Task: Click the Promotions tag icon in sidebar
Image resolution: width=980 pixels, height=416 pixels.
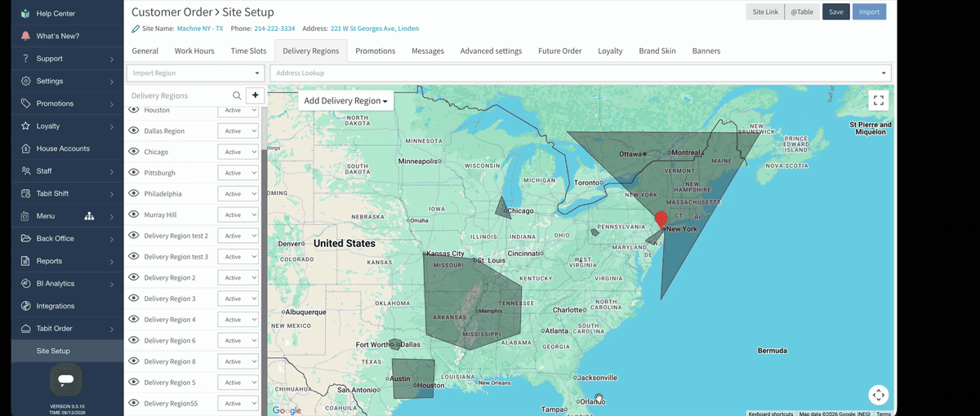Action: 26,104
